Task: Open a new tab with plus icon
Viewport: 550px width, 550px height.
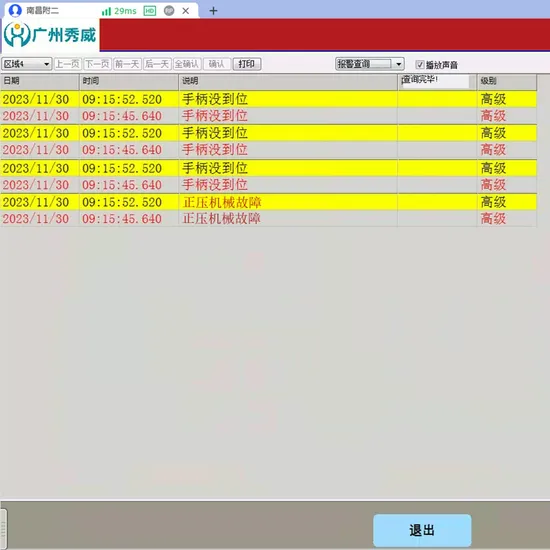Action: 213,11
